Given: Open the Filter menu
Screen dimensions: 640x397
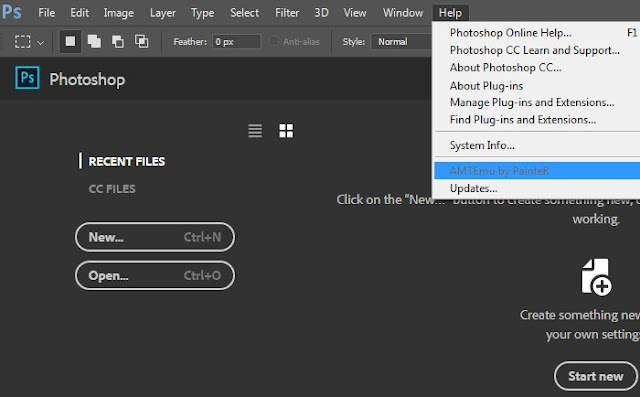Looking at the screenshot, I should pos(287,13).
